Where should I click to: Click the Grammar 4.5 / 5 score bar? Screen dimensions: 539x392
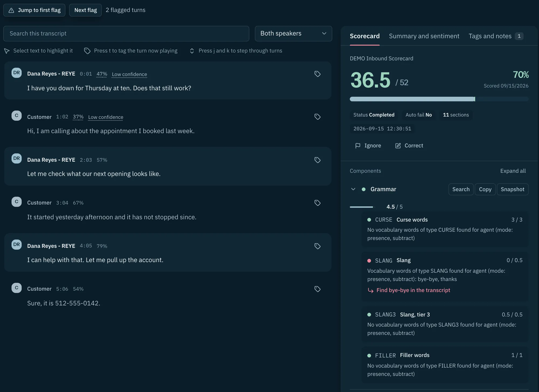pyautogui.click(x=362, y=207)
